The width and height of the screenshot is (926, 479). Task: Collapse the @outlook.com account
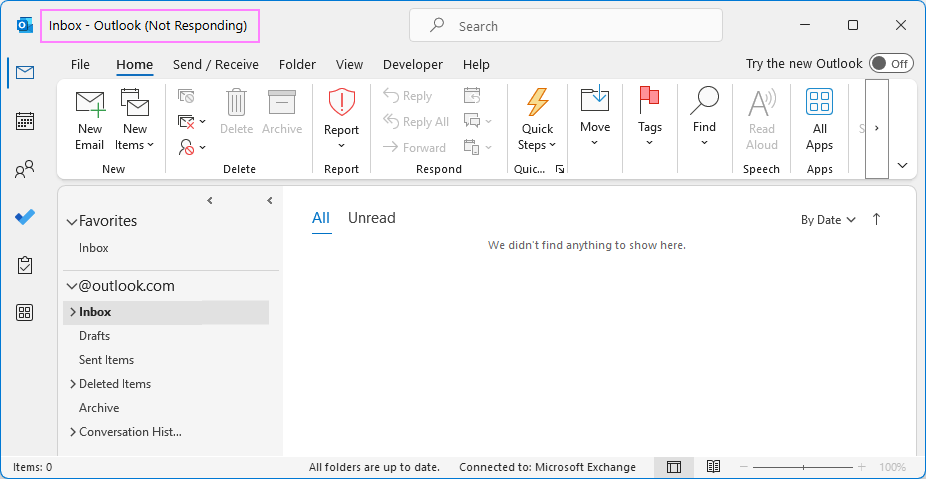pyautogui.click(x=72, y=286)
